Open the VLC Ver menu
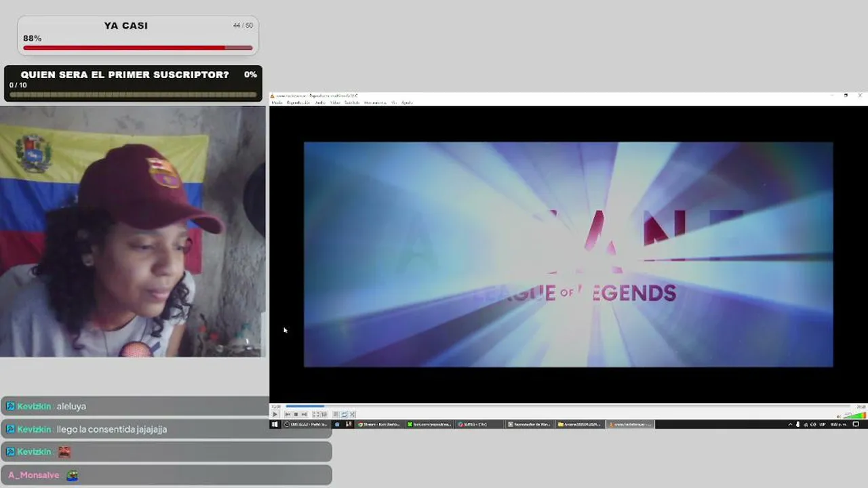This screenshot has height=488, width=868. [x=394, y=102]
